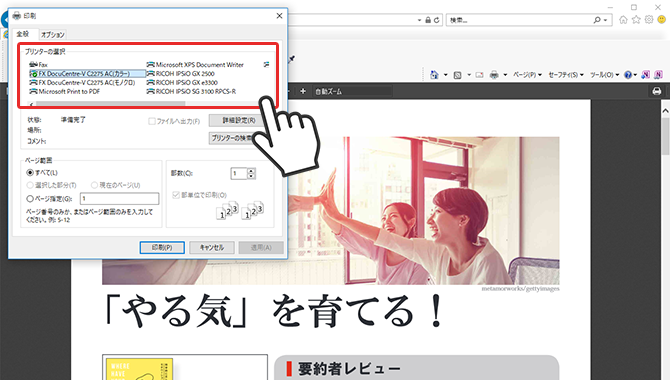Viewport: 670px width, 380px height.
Task: Toggle the ファイルへ出力(F) checkbox
Action: coord(152,121)
